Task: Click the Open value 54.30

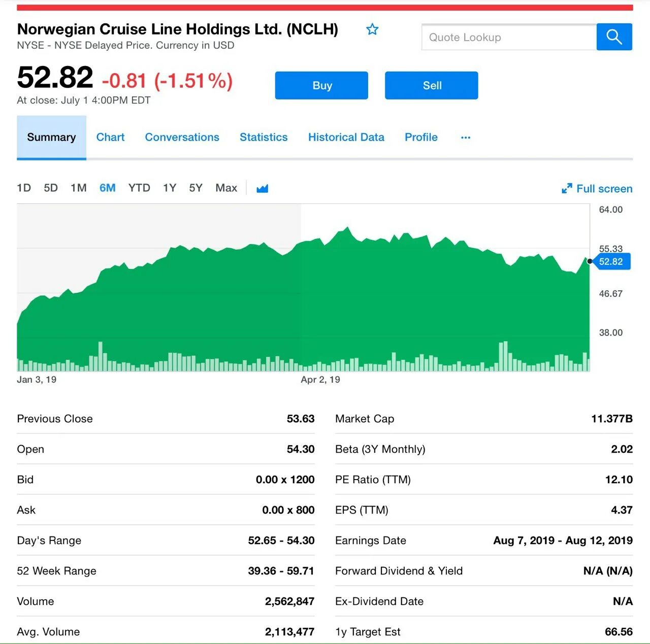Action: tap(301, 449)
